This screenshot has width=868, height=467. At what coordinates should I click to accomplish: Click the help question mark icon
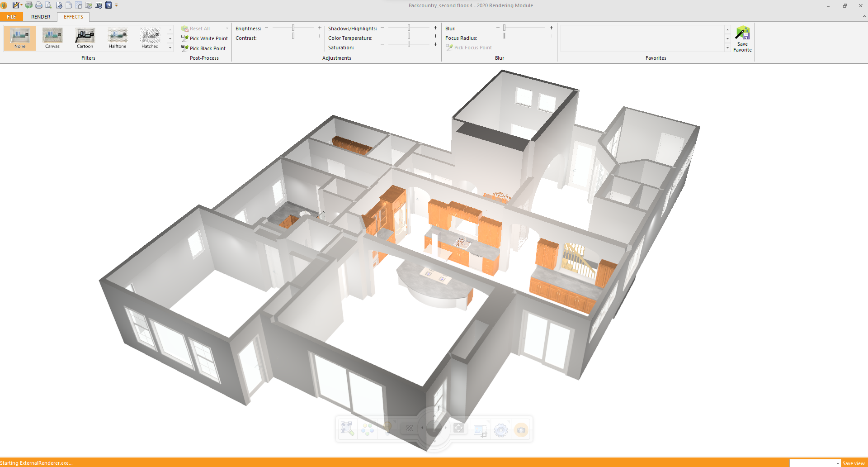[x=108, y=5]
